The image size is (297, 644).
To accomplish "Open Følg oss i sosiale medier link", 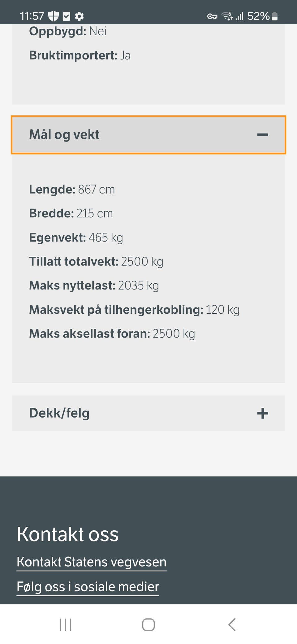I will [88, 587].
